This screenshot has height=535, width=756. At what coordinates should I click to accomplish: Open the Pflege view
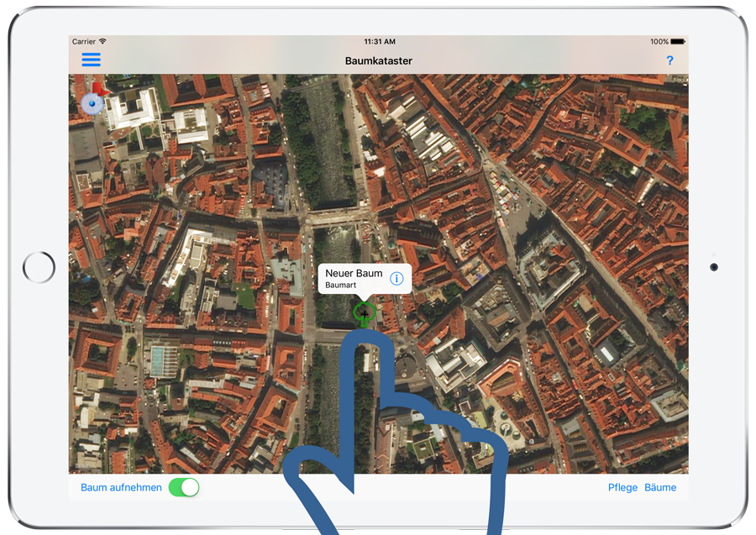pyautogui.click(x=622, y=487)
